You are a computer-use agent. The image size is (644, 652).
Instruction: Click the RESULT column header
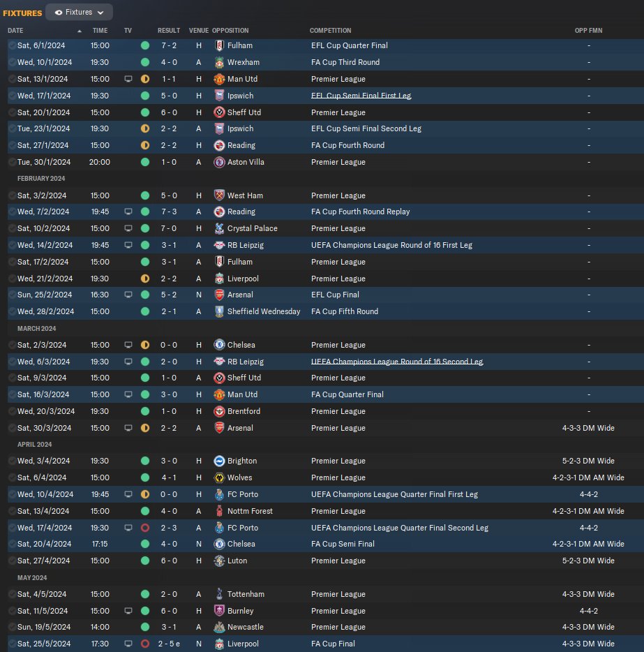pyautogui.click(x=169, y=30)
